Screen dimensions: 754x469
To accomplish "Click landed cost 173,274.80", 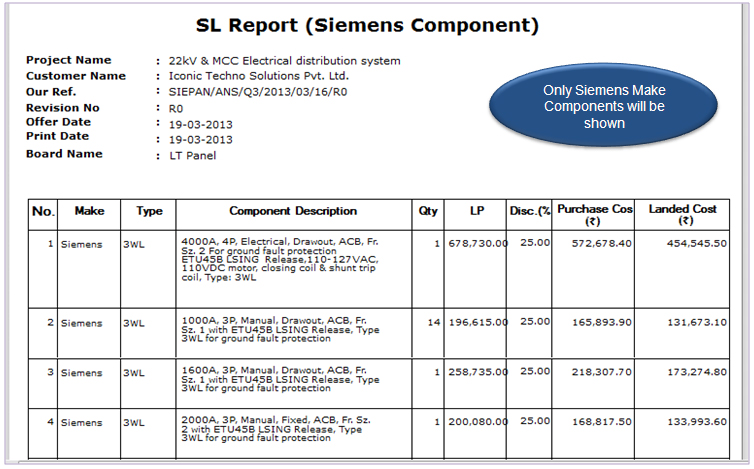I will click(x=697, y=372).
